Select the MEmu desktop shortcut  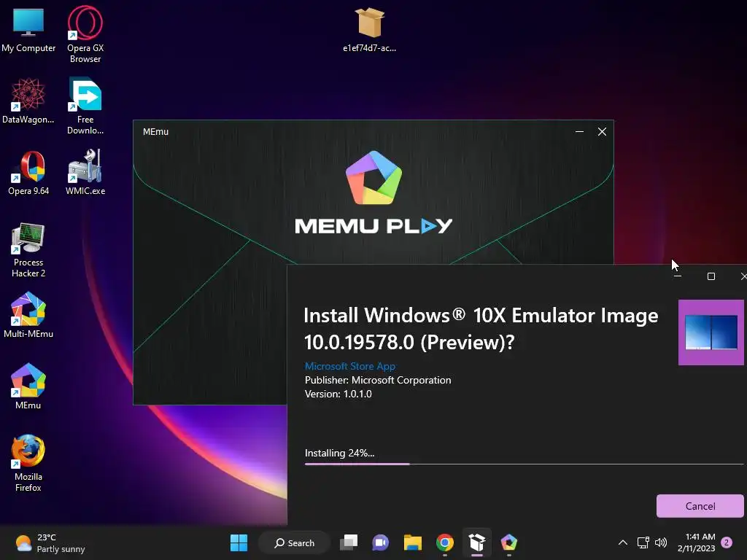[x=28, y=386]
